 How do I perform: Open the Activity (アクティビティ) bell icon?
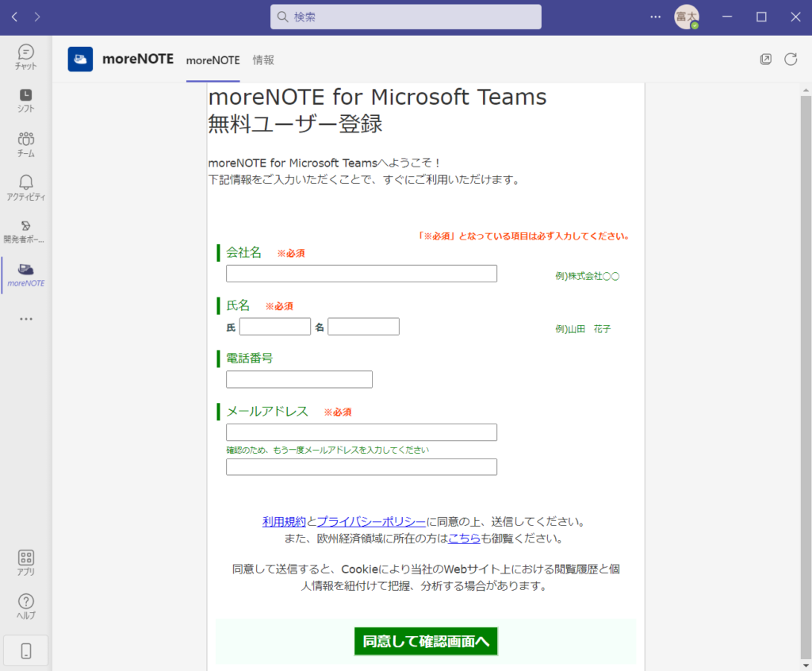pos(26,187)
